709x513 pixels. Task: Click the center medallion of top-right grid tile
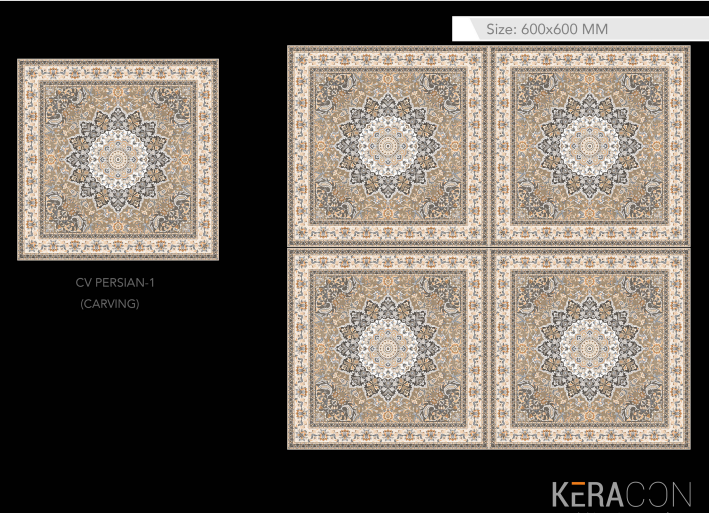[x=590, y=146]
